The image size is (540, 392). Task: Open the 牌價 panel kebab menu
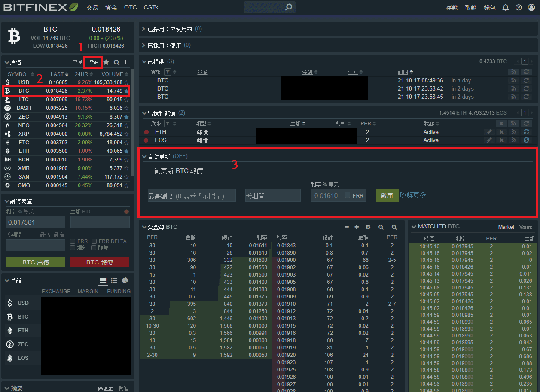(125, 62)
